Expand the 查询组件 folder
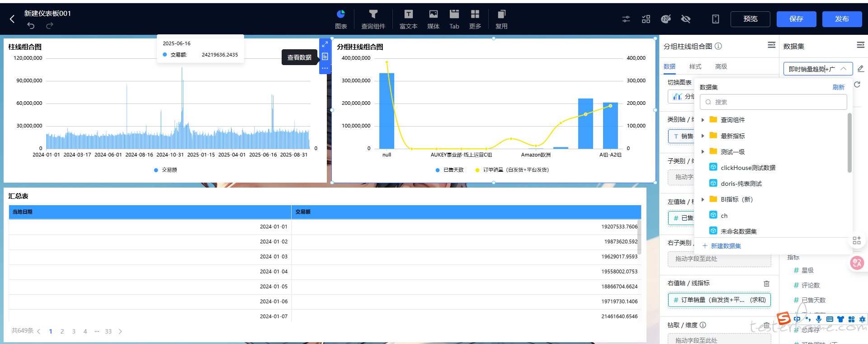This screenshot has height=344, width=868. coord(703,120)
